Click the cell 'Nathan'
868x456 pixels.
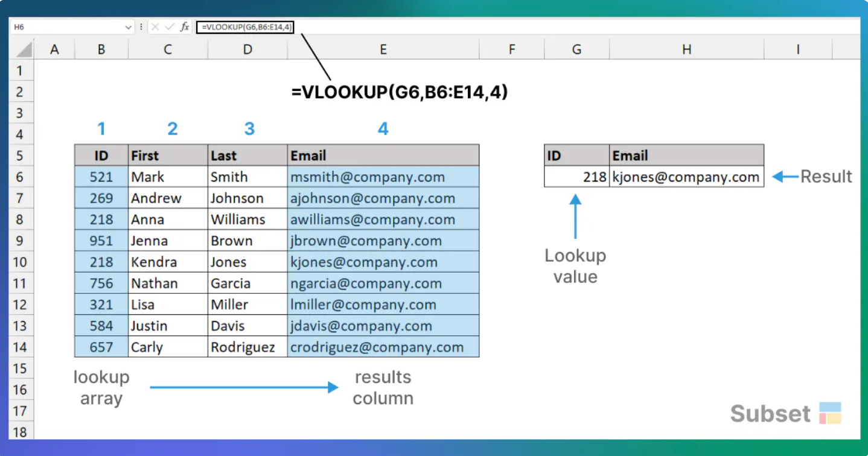pos(168,283)
